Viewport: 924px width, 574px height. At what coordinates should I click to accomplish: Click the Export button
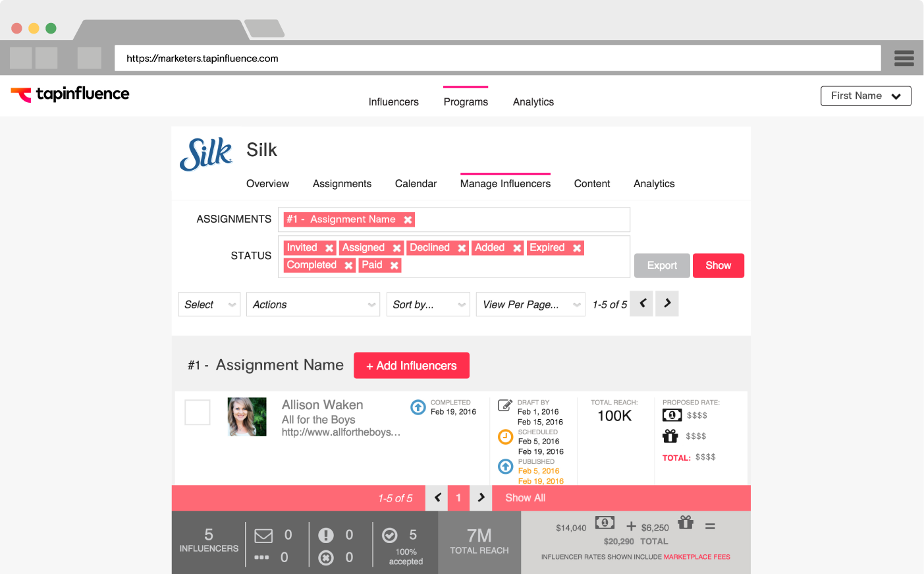point(662,266)
